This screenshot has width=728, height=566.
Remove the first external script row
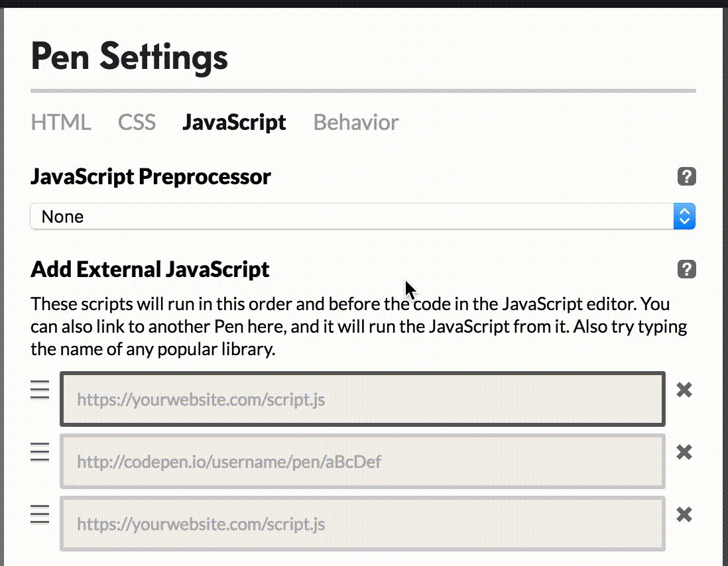tap(684, 390)
